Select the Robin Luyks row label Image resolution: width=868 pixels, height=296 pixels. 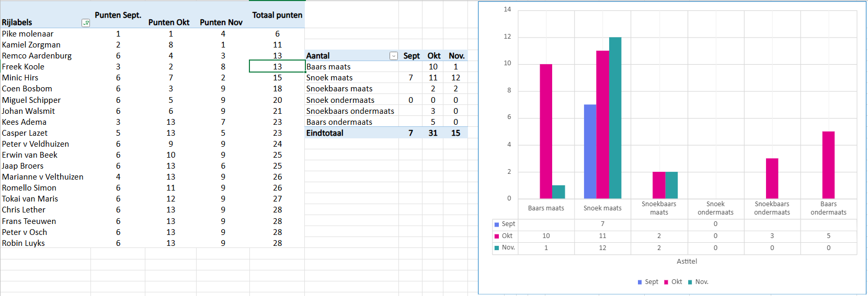(x=24, y=243)
